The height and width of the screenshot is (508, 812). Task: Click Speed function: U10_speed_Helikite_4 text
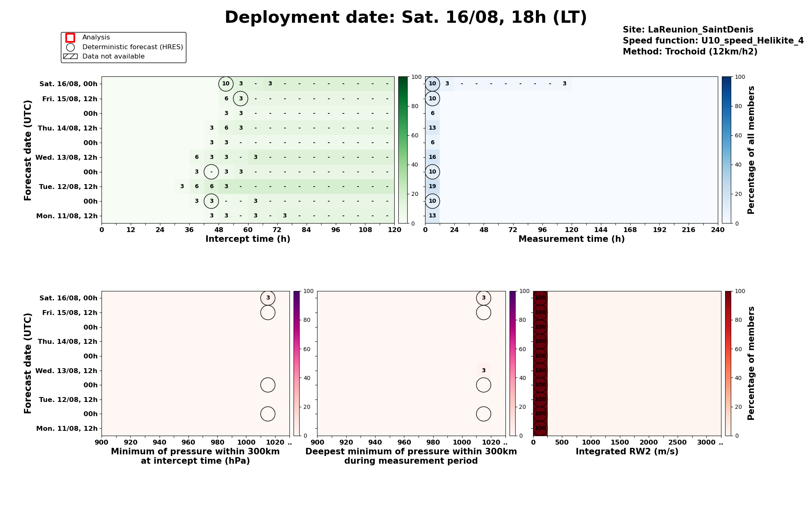(713, 41)
